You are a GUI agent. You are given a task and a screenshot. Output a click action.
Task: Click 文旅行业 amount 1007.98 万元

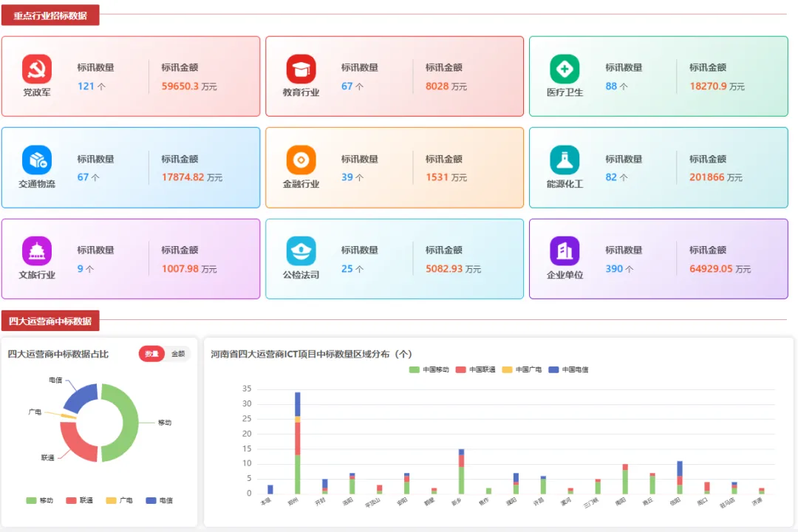tap(189, 268)
